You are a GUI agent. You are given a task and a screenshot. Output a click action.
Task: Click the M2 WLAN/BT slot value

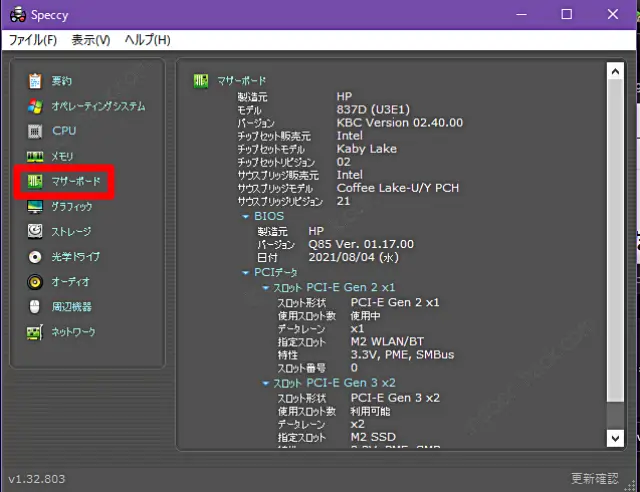pyautogui.click(x=387, y=341)
